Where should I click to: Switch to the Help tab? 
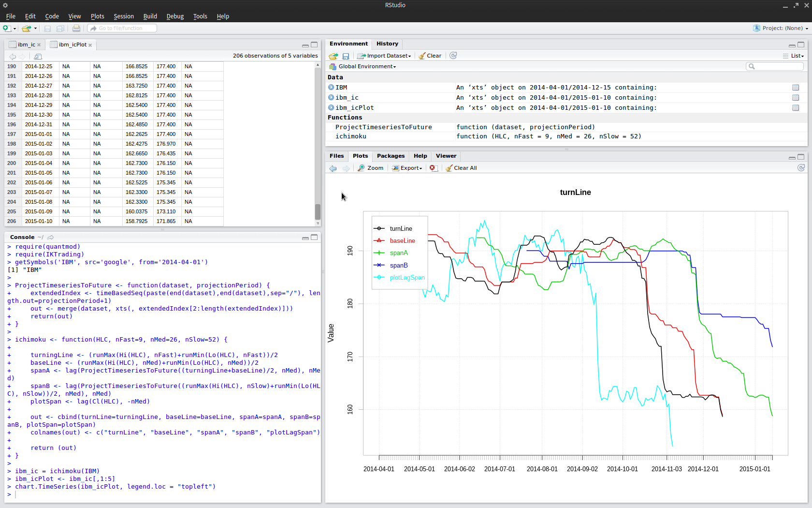[420, 156]
